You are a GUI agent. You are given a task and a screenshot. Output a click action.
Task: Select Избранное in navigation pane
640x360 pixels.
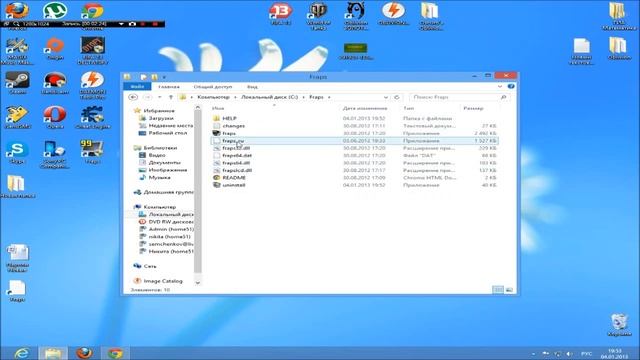coord(159,111)
